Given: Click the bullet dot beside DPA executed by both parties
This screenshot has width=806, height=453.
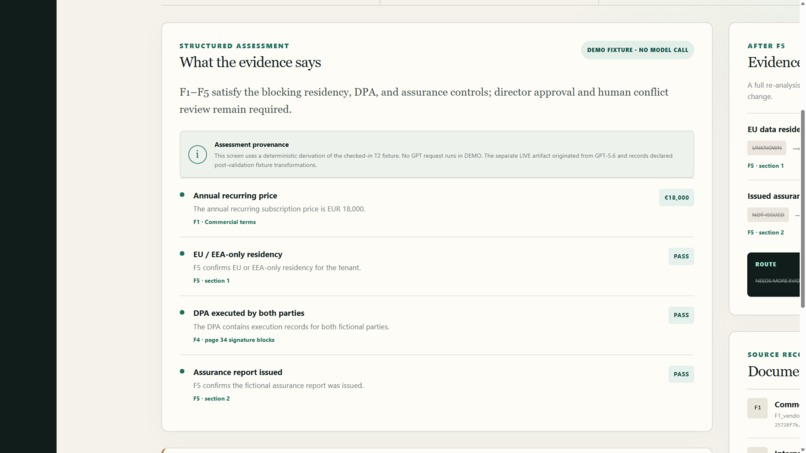Looking at the screenshot, I should (x=182, y=313).
